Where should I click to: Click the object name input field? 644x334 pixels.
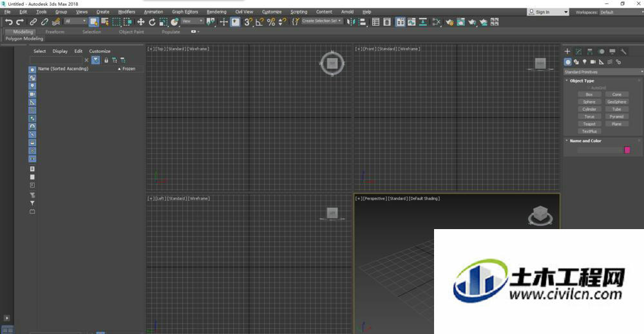(600, 150)
